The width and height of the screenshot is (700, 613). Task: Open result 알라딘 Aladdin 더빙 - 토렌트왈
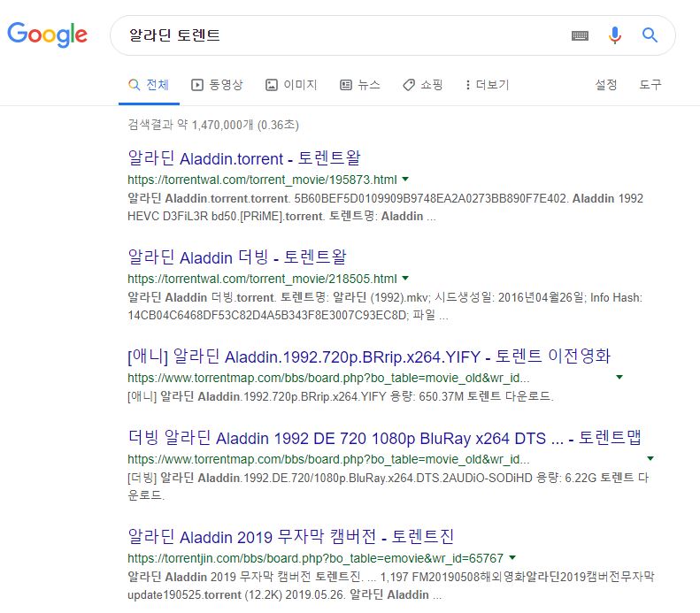pos(236,257)
